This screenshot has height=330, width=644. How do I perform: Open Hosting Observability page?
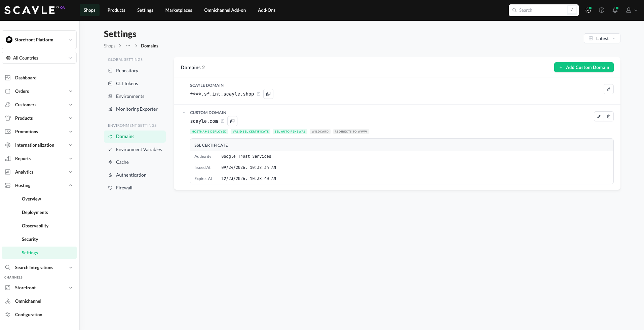[x=39, y=226]
